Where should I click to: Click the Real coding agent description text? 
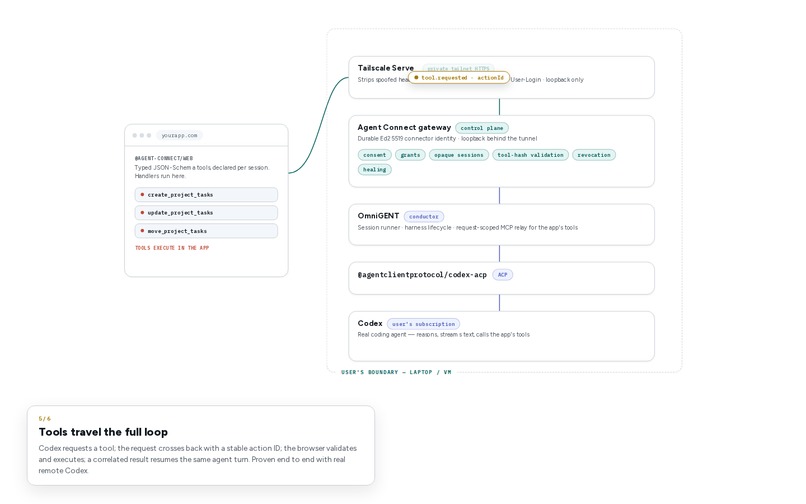pos(444,334)
